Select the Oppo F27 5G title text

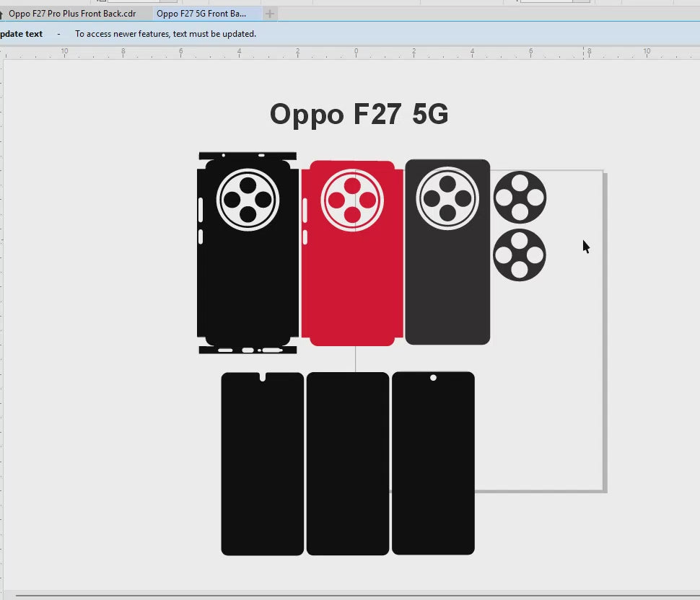pos(359,115)
